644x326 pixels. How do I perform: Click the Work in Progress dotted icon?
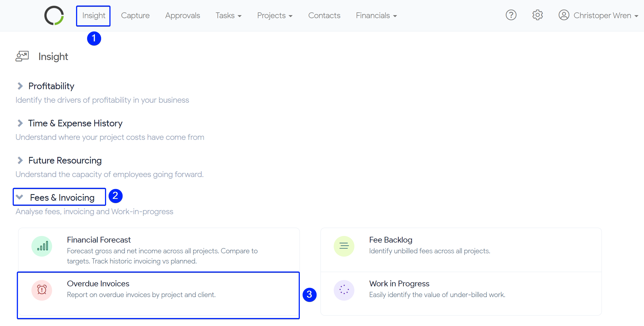[344, 290]
